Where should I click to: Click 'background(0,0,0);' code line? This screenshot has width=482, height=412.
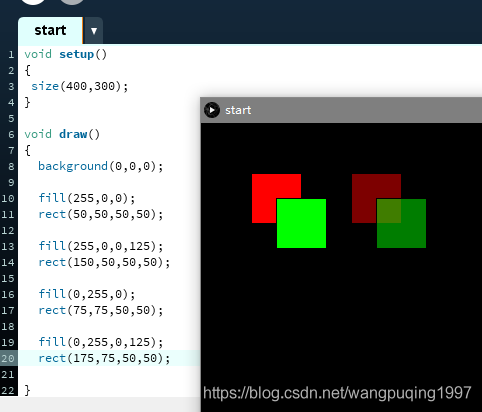pos(101,166)
